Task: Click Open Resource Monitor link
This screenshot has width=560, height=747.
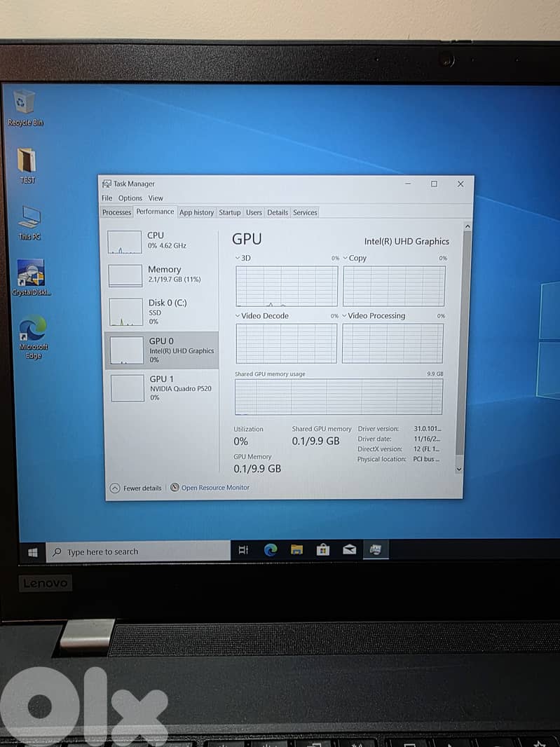Action: (215, 488)
